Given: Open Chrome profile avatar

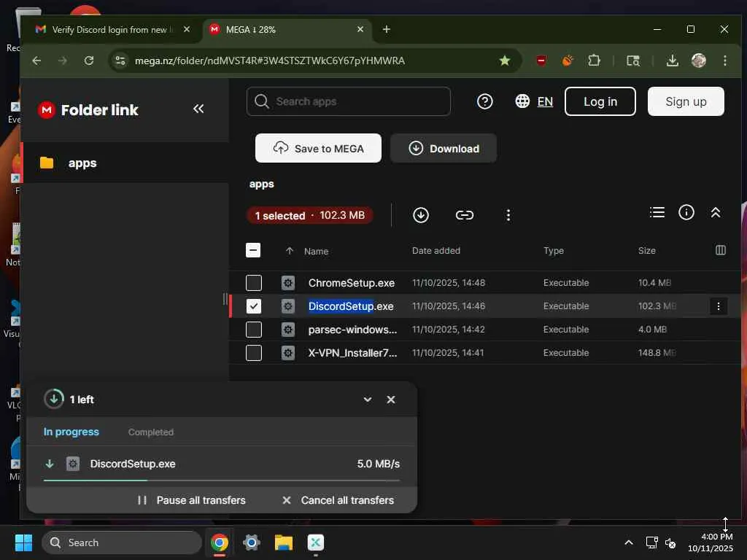Looking at the screenshot, I should pos(698,61).
